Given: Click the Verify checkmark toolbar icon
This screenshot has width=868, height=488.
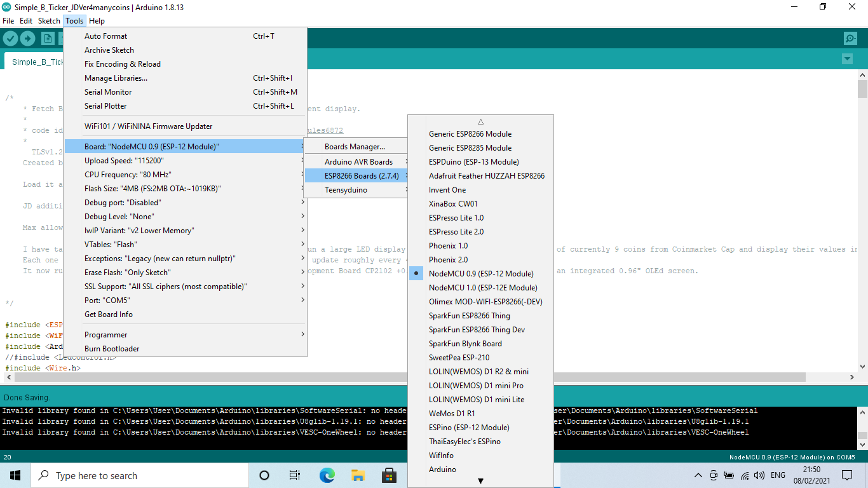Looking at the screenshot, I should click(10, 39).
